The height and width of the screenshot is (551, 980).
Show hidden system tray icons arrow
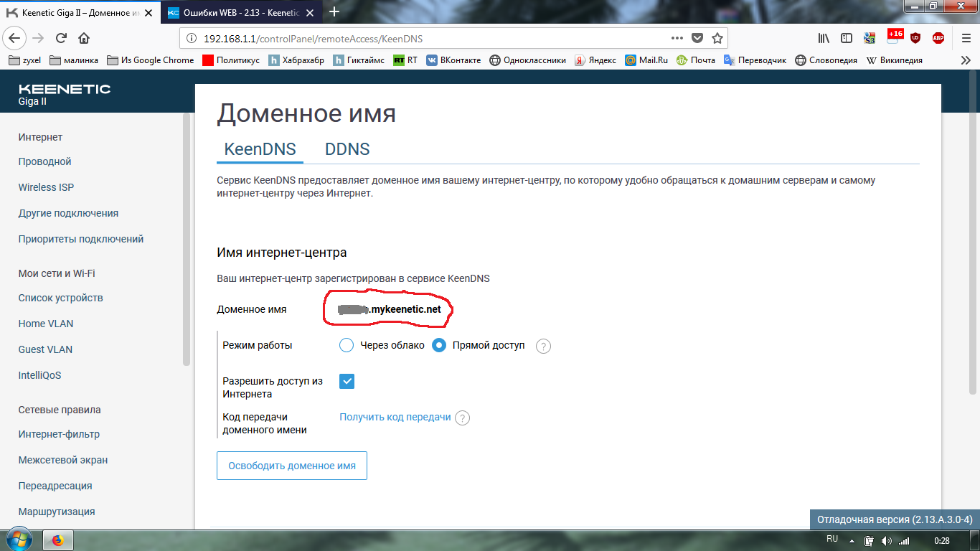(x=852, y=540)
